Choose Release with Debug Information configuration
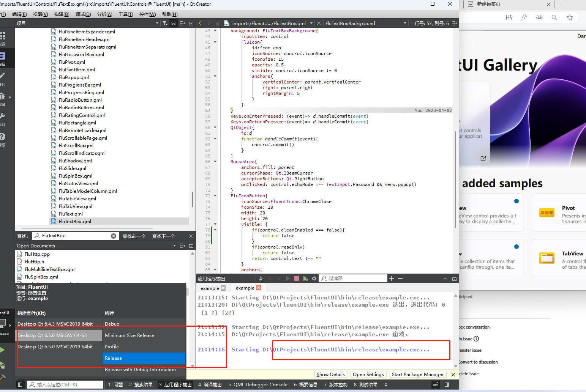Screen dimensions: 586x392 tap(144, 370)
